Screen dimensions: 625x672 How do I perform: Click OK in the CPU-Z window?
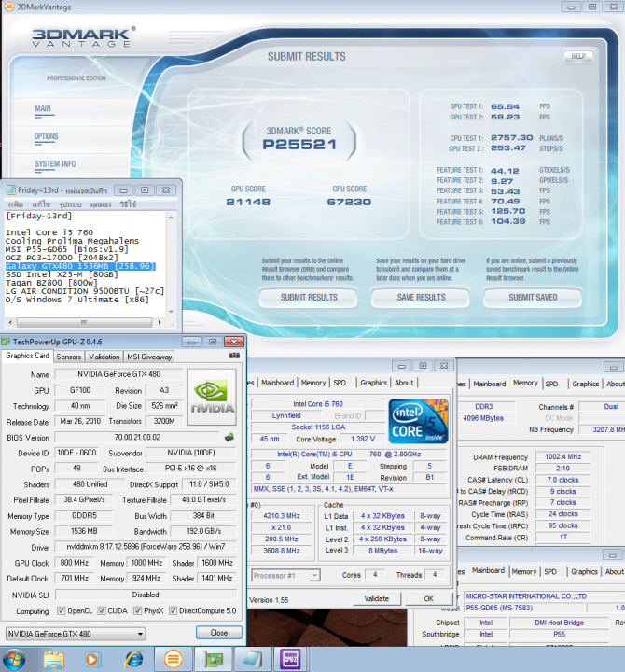[429, 598]
